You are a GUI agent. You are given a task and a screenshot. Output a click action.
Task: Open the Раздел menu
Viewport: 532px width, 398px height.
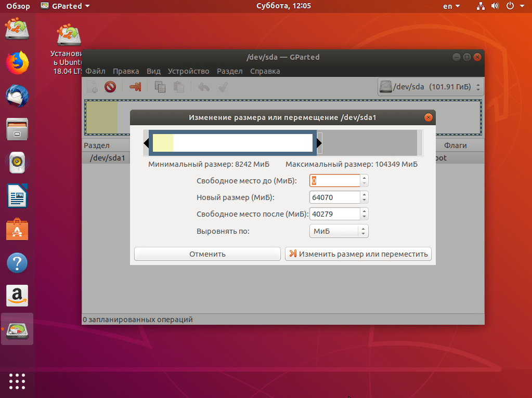[230, 71]
